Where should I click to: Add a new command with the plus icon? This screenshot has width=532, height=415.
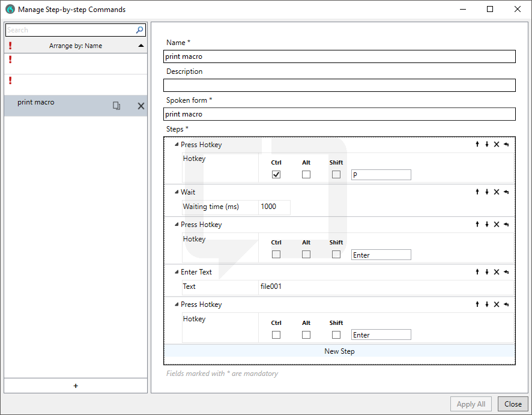click(x=76, y=386)
